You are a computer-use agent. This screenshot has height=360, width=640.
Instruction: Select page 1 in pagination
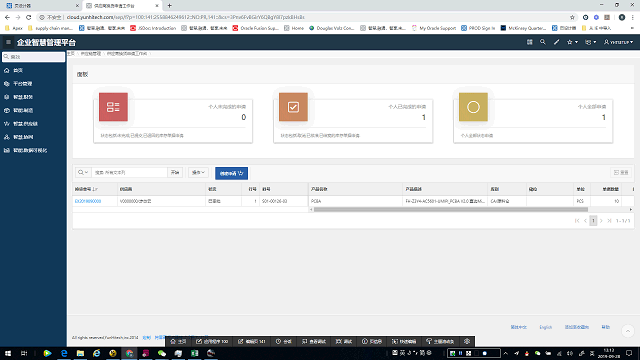click(593, 221)
